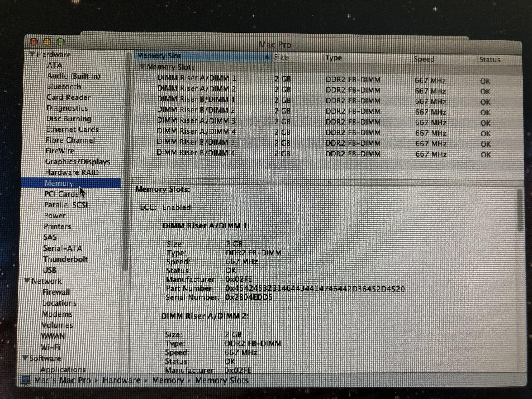The width and height of the screenshot is (532, 399).
Task: Click Hardware in the bottom path bar
Action: [121, 380]
